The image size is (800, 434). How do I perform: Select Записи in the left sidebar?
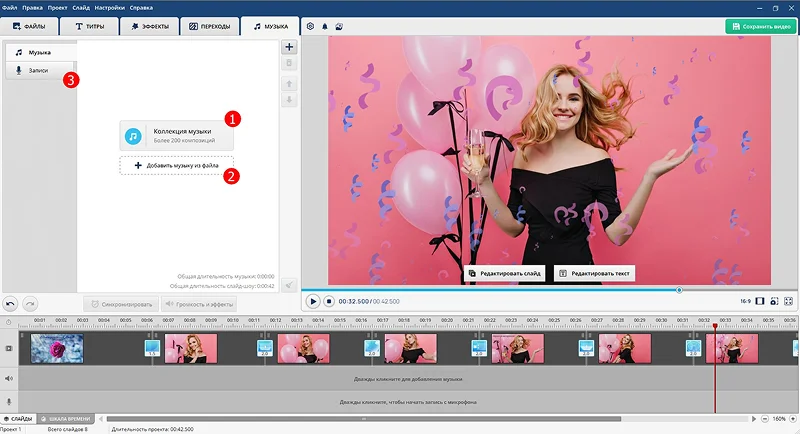pos(40,70)
